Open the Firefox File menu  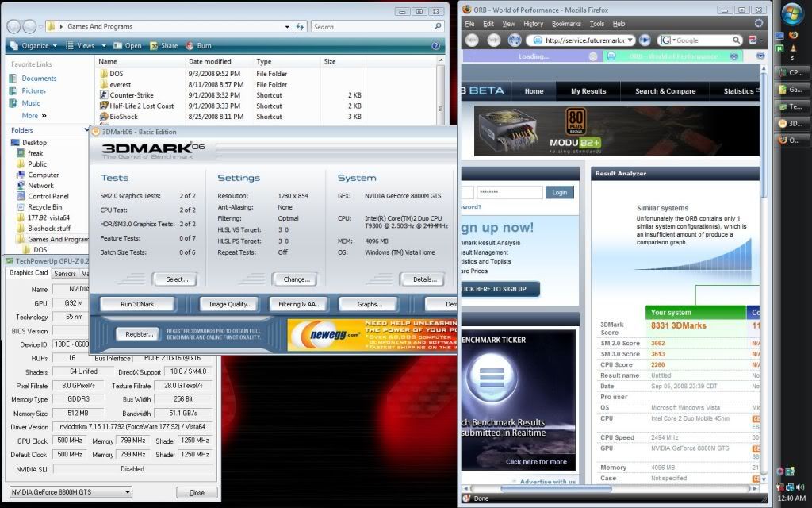pyautogui.click(x=469, y=24)
